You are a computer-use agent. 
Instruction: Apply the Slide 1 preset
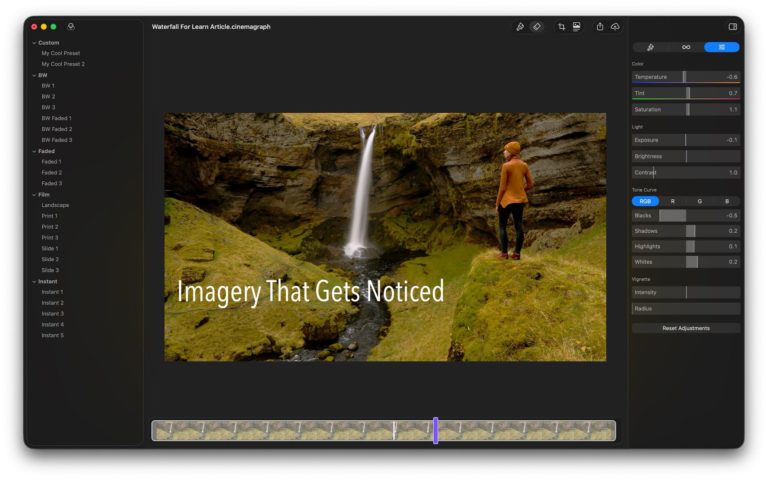tap(50, 249)
